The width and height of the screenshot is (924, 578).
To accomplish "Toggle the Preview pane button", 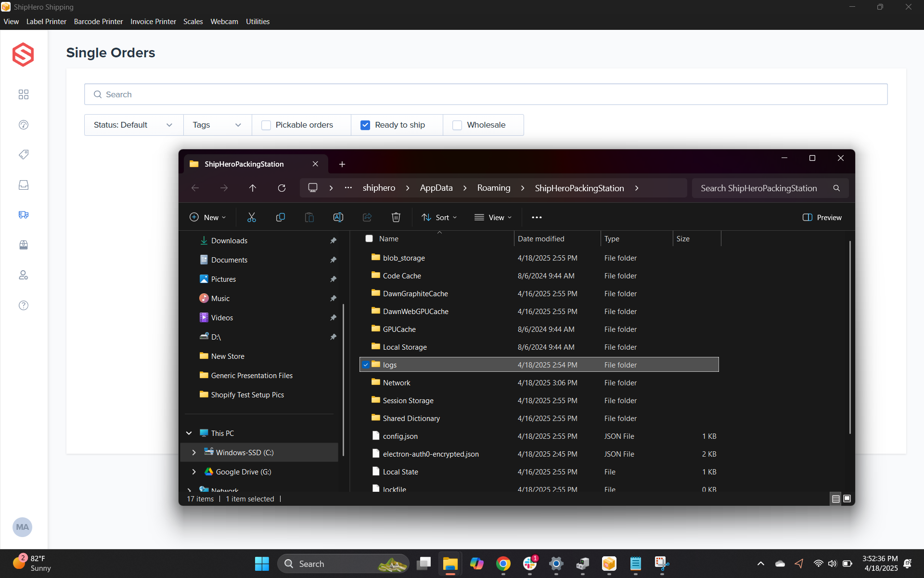I will pos(822,217).
